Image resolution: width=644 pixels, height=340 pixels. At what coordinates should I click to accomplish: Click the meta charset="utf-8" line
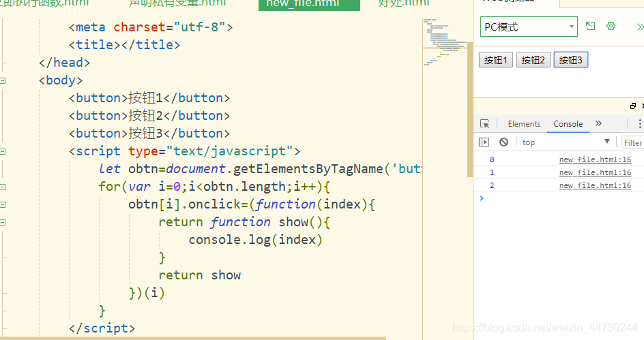151,27
